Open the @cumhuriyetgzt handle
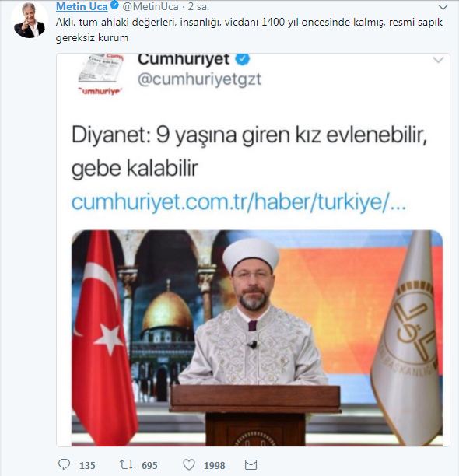The width and height of the screenshot is (459, 476). click(199, 79)
